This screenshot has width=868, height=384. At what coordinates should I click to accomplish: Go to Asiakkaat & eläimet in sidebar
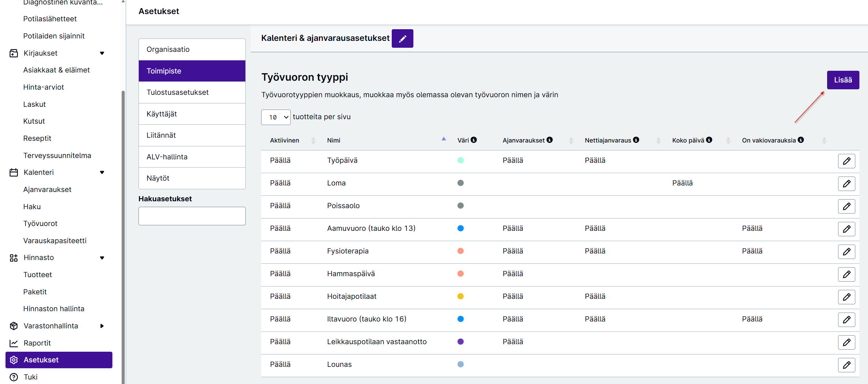pos(56,70)
